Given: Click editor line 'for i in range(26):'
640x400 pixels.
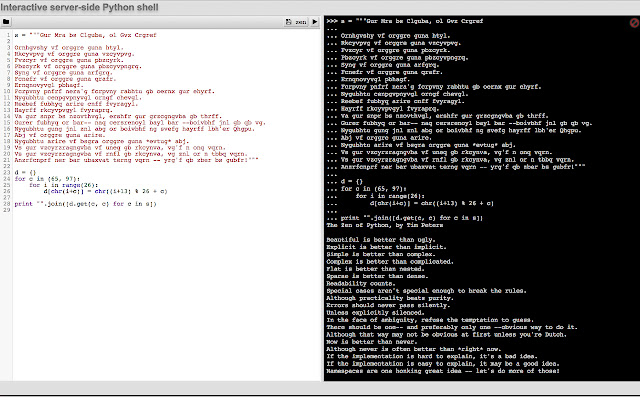Looking at the screenshot, I should 63,185.
